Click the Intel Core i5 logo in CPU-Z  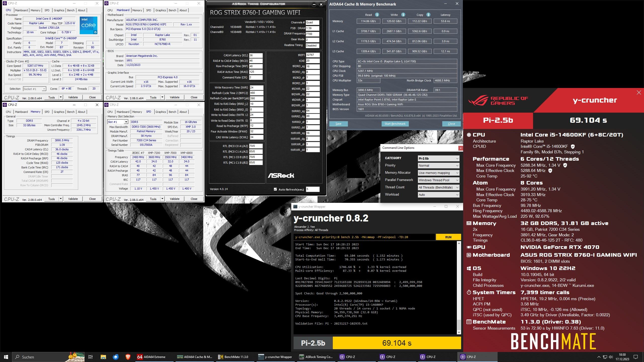(x=89, y=25)
